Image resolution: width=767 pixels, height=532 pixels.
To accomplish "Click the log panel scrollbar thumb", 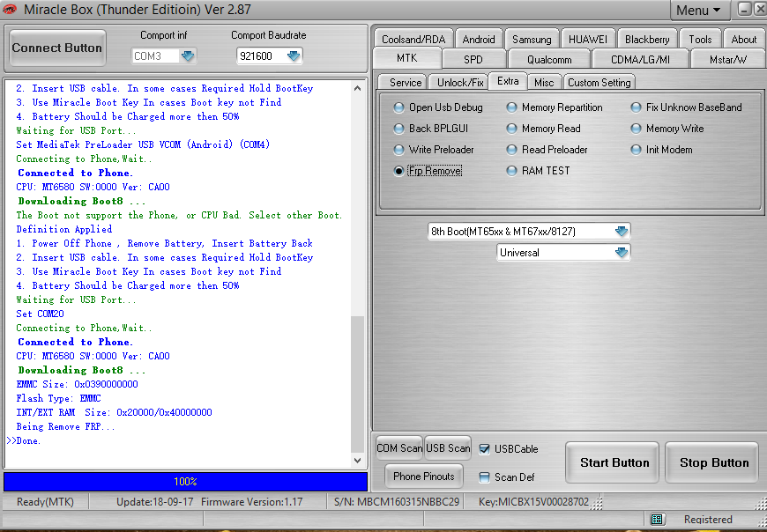I will tap(358, 384).
